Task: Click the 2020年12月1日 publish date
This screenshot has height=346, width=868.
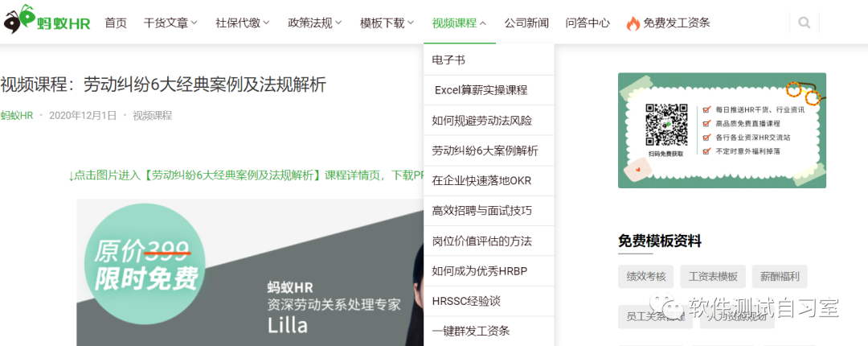Action: click(x=83, y=115)
